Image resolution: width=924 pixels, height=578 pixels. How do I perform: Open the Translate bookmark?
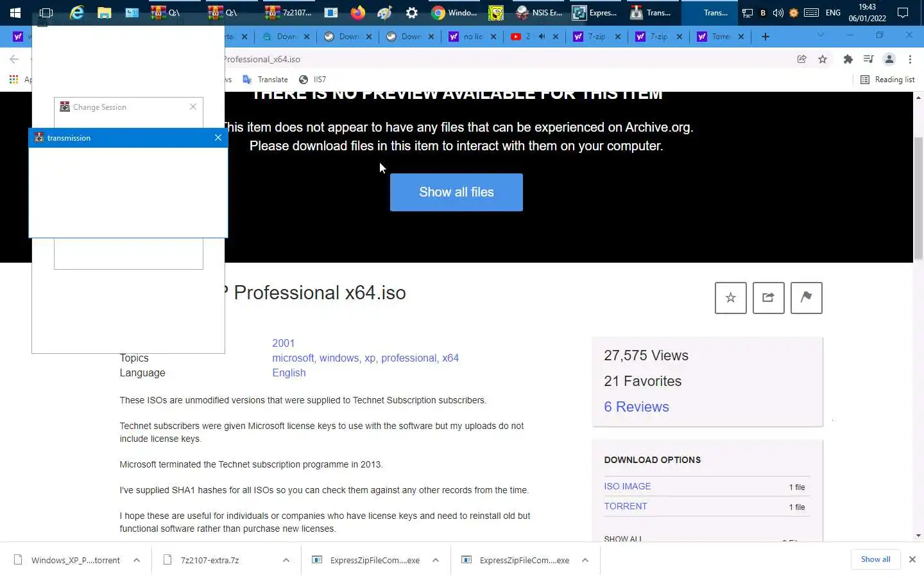pyautogui.click(x=266, y=80)
